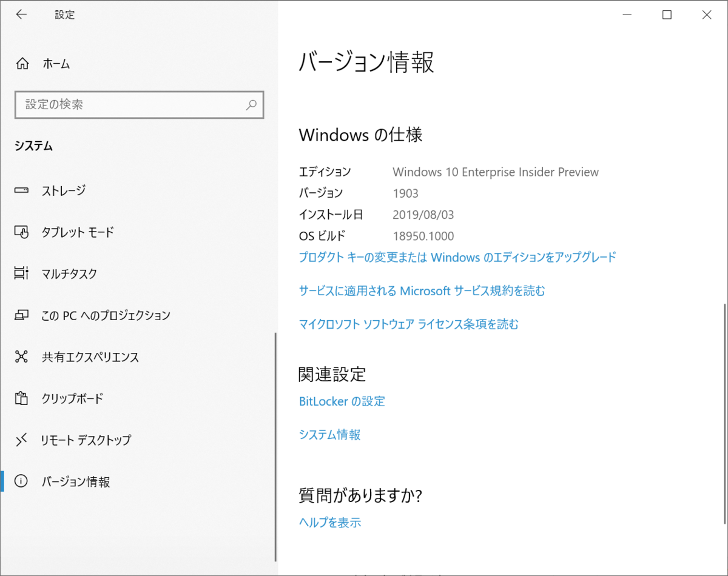Click the Windows の仕様 heading
Screen dimensions: 728x576
tap(361, 135)
